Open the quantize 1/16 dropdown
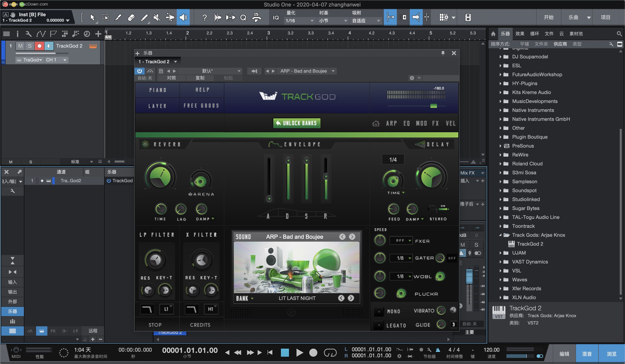The height and width of the screenshot is (364, 625). coord(300,21)
